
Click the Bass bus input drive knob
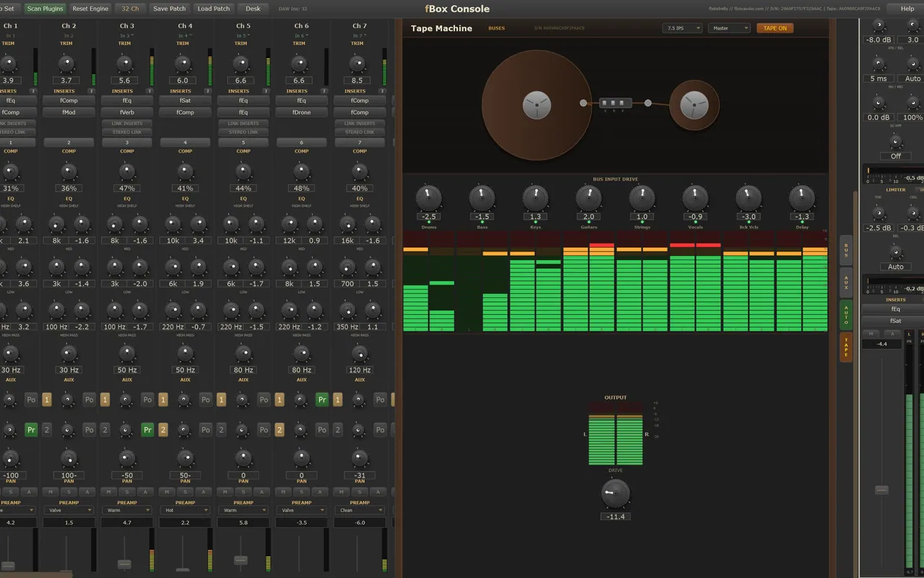(481, 197)
